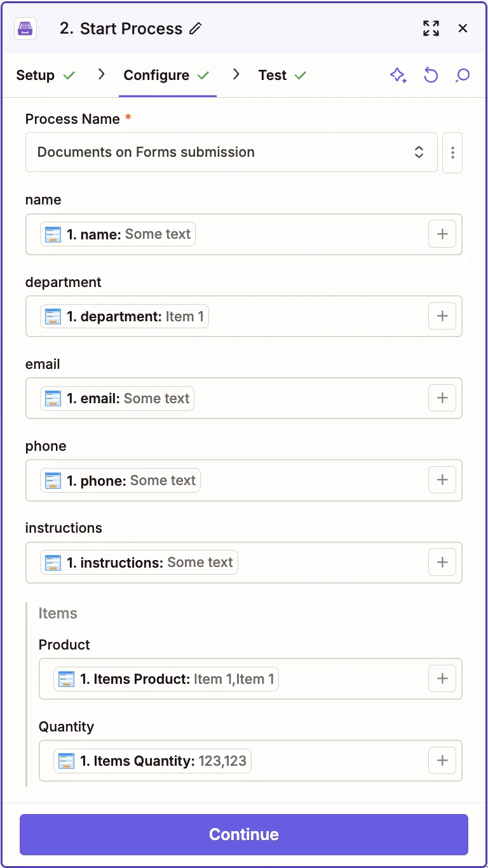Click the plus button in the phone field

(443, 480)
